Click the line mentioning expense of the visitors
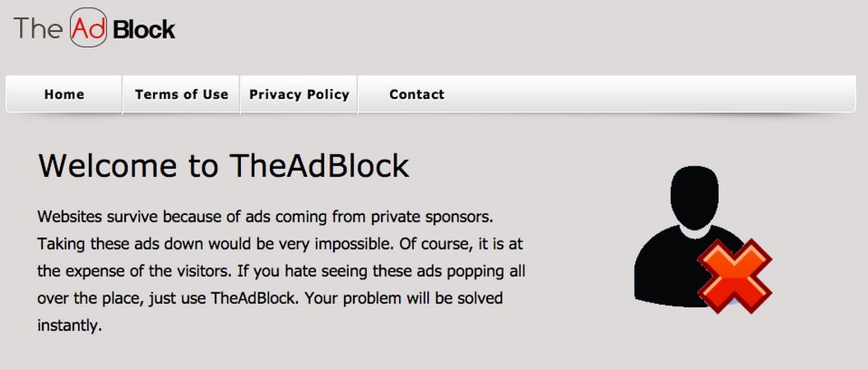868x369 pixels. 281,272
